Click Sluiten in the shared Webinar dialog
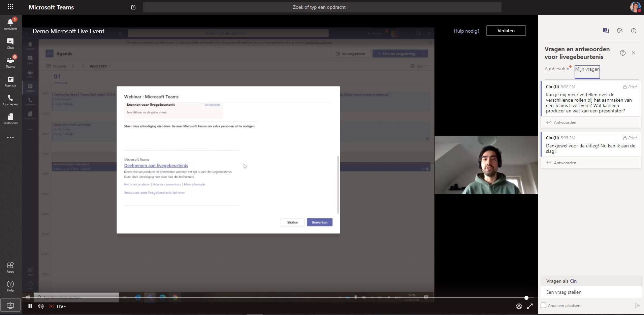The width and height of the screenshot is (644, 315). coord(292,222)
